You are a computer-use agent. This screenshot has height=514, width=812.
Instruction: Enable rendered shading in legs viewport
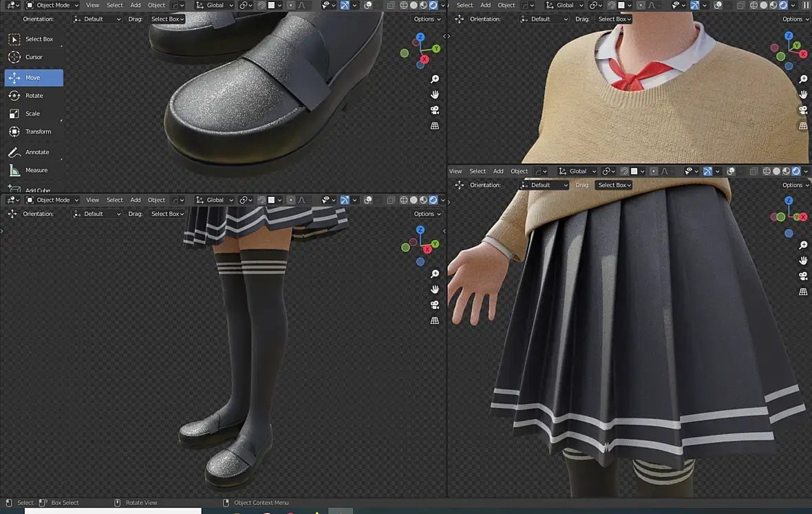pos(434,200)
